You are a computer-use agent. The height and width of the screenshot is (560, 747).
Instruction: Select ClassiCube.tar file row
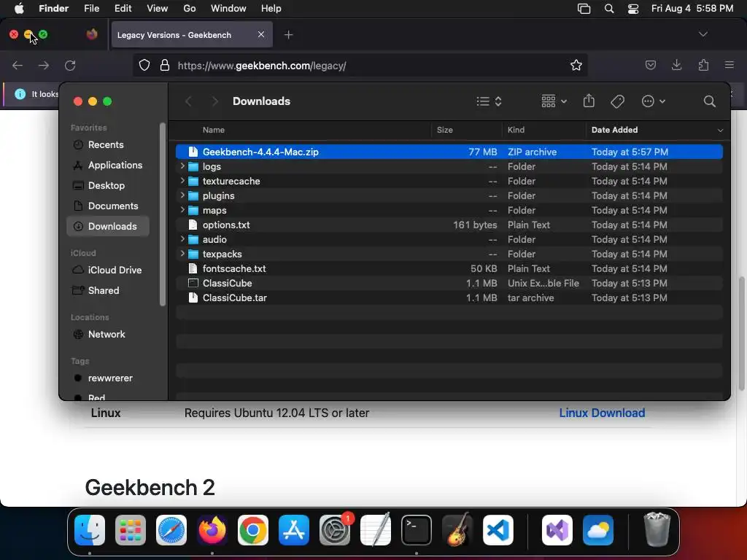(x=449, y=297)
